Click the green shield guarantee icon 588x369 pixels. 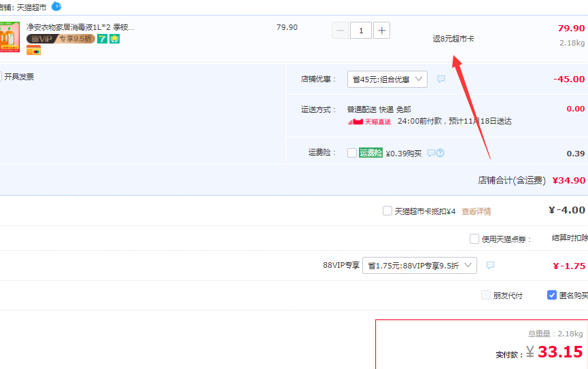click(x=114, y=39)
